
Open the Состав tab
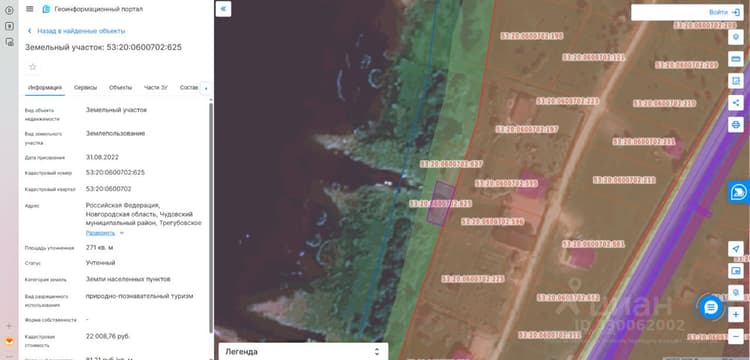tap(189, 87)
